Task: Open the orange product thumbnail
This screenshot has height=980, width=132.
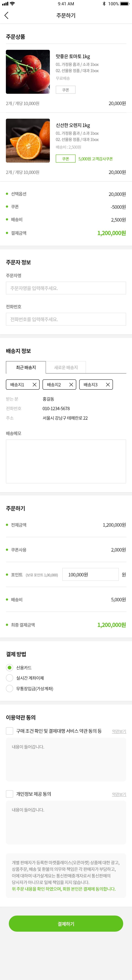Action: point(28,140)
